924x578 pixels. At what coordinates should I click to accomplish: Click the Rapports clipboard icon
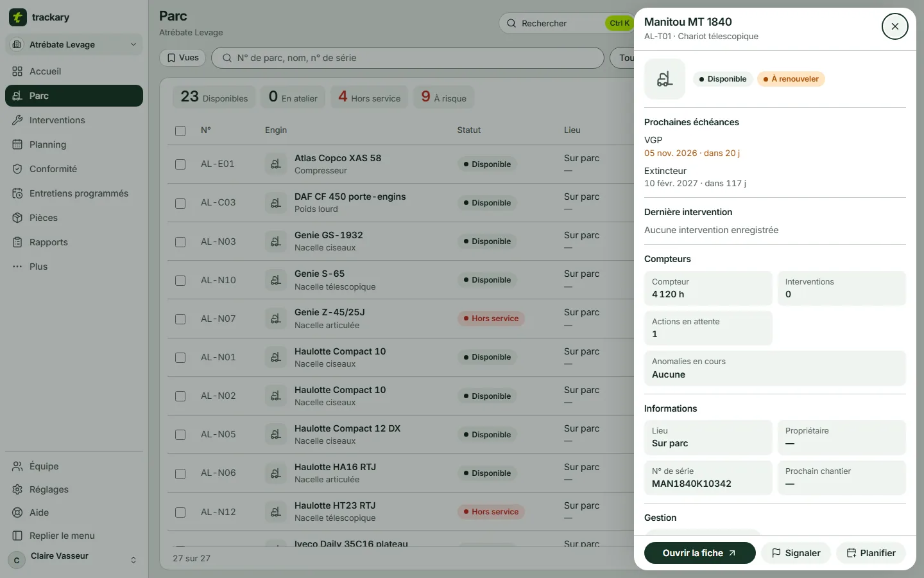click(x=17, y=242)
